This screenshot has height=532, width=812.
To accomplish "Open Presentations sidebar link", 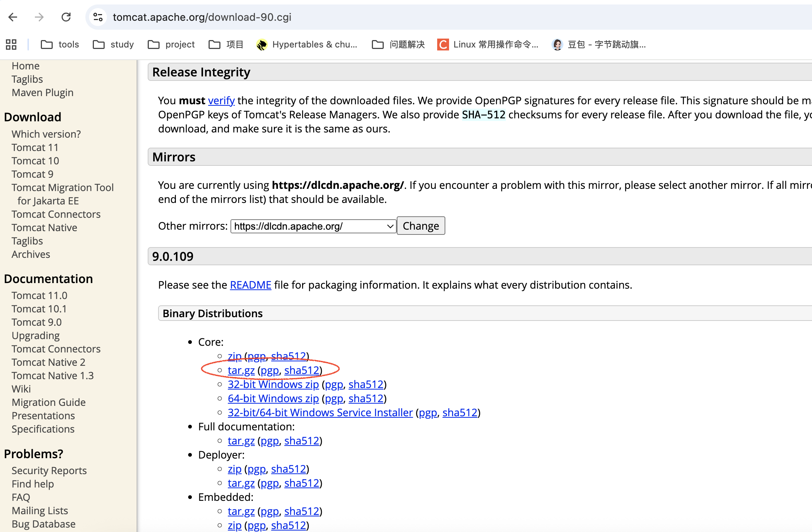I will click(43, 416).
